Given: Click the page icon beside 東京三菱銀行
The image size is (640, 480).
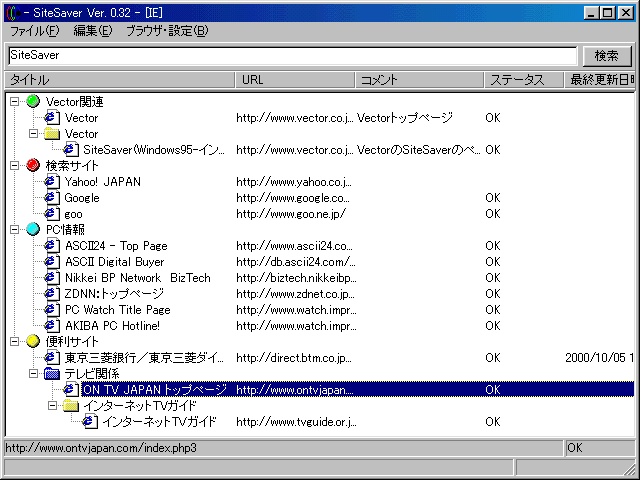Looking at the screenshot, I should (x=52, y=358).
